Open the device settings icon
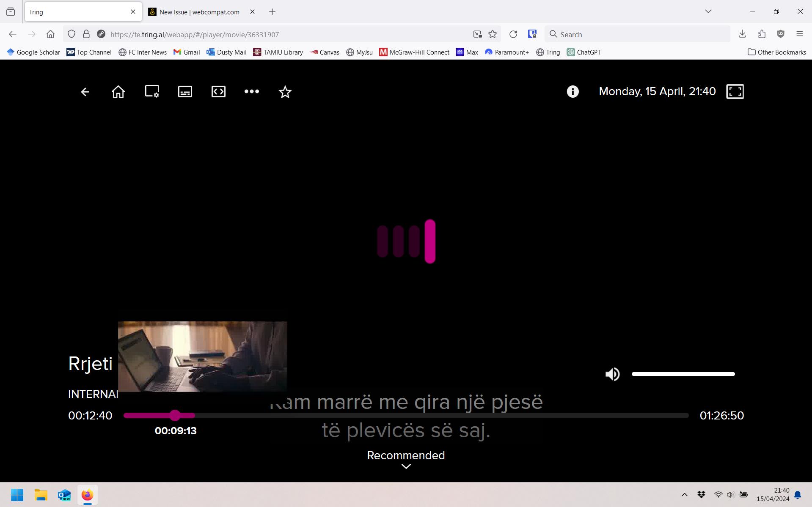The width and height of the screenshot is (812, 507). click(x=151, y=91)
